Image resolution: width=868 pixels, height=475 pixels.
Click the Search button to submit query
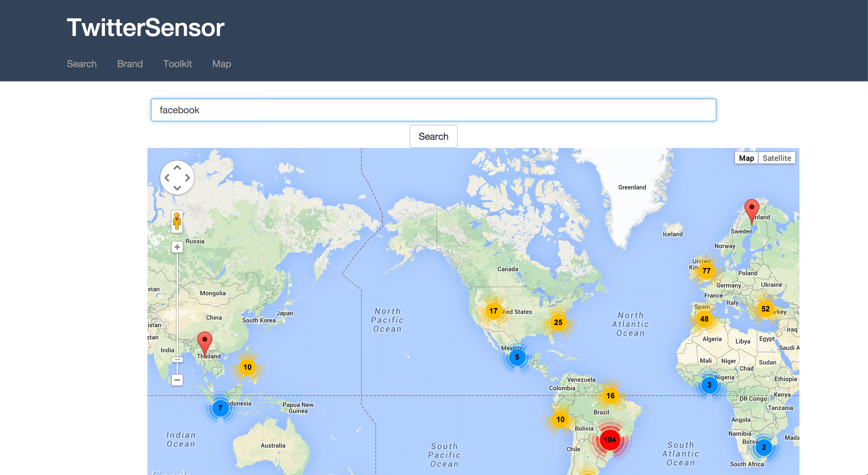pos(434,136)
